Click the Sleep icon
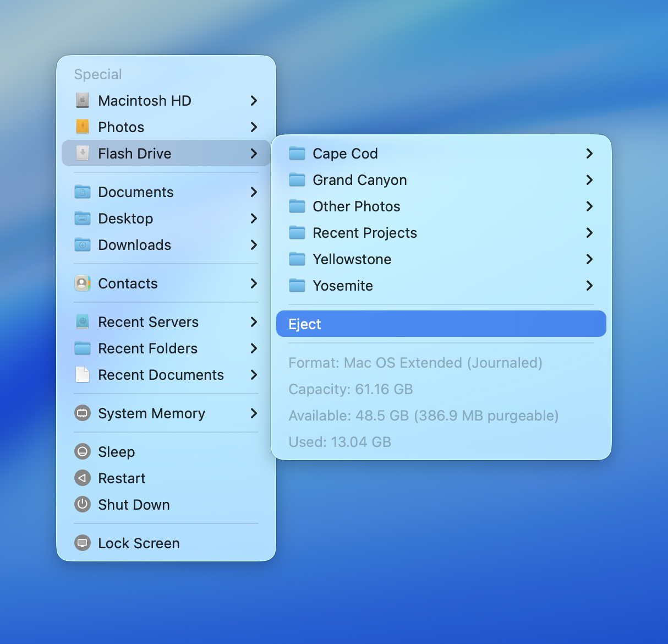Screen dimensions: 668x644 click(83, 452)
